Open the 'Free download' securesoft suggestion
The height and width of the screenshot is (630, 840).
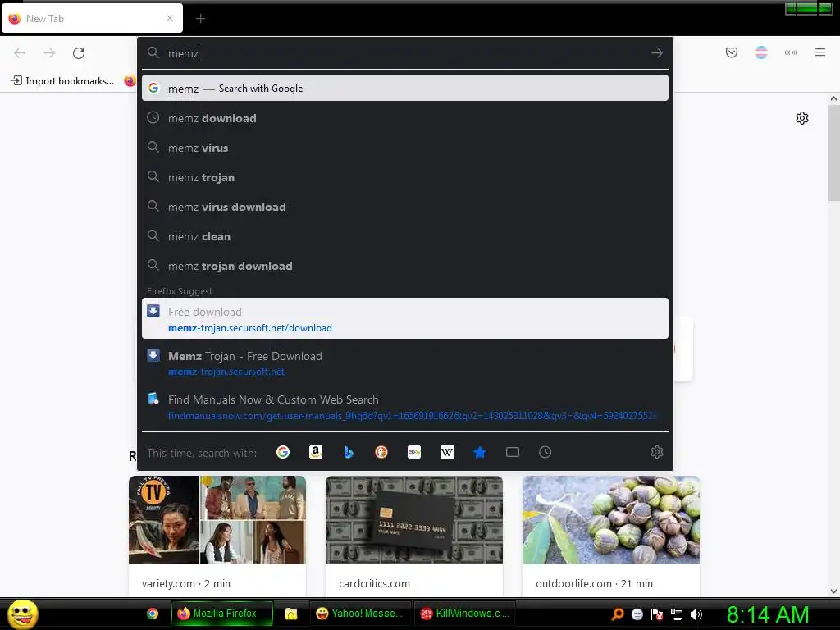(x=405, y=319)
